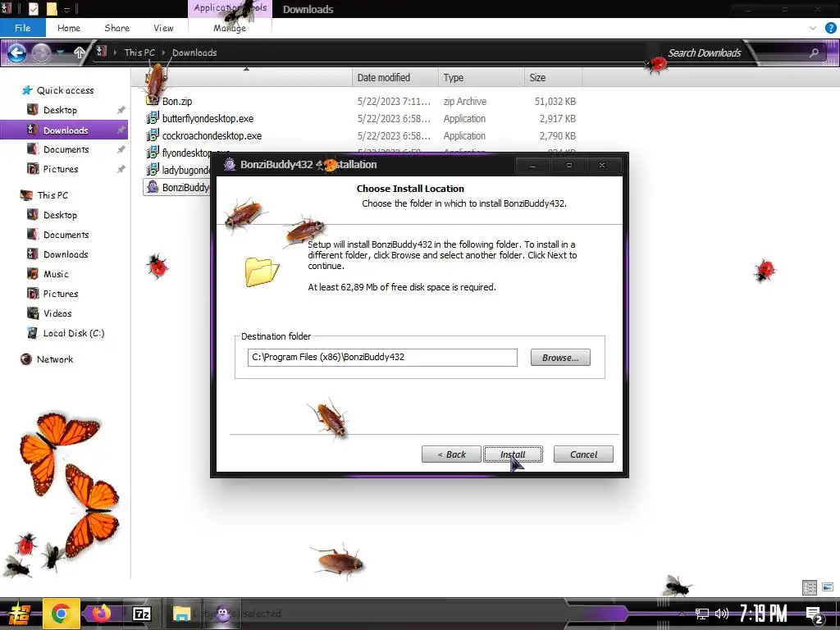The height and width of the screenshot is (630, 840).
Task: Open the File ribbon tab
Action: [x=22, y=28]
